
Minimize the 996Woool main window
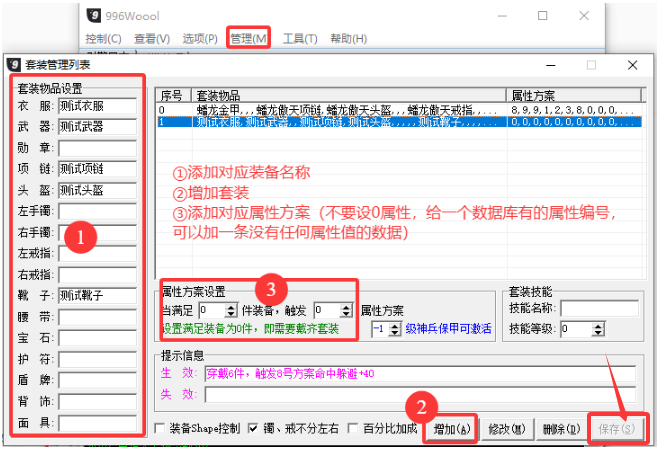click(496, 16)
